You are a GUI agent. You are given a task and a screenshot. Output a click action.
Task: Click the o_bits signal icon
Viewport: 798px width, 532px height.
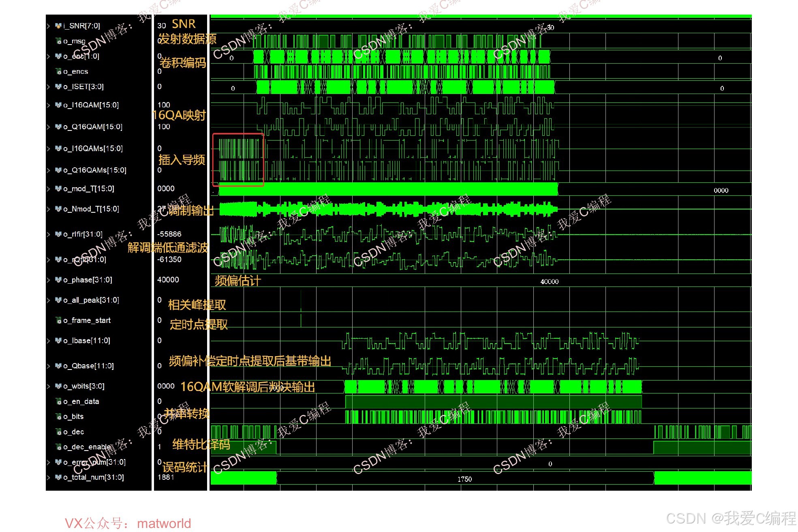(58, 417)
